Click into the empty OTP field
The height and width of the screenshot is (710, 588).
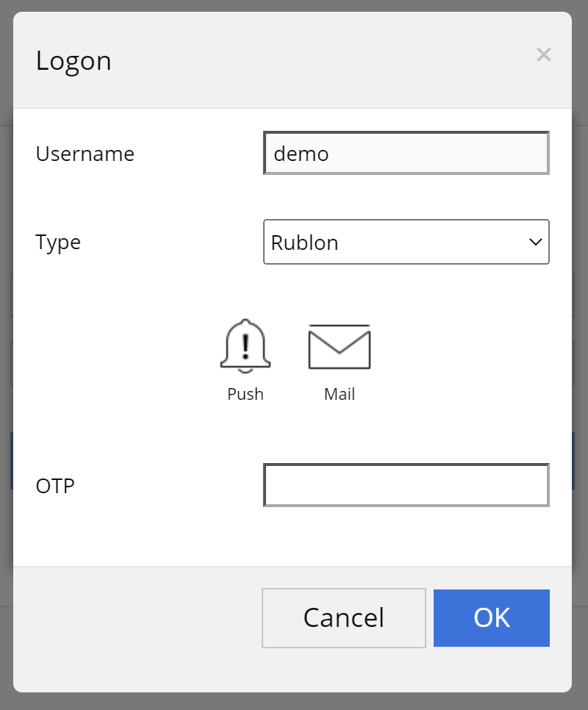[x=406, y=485]
